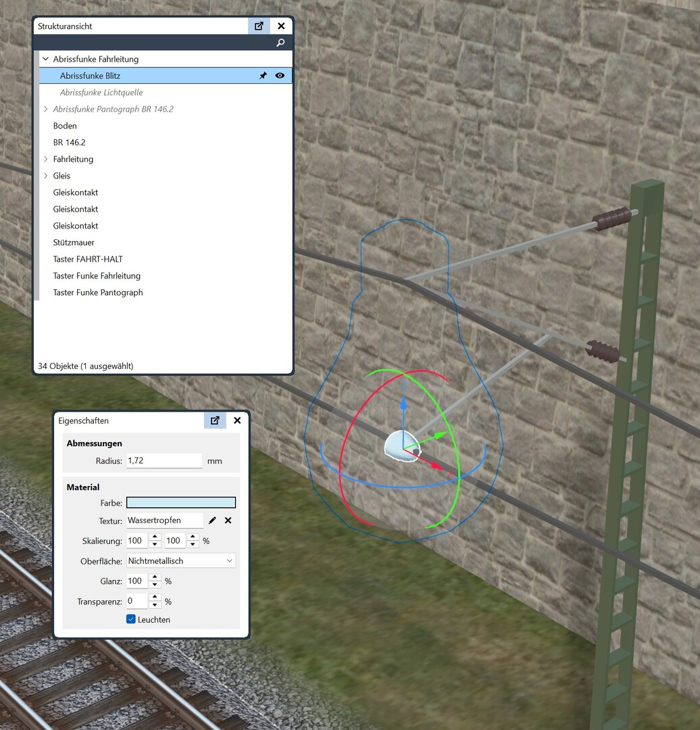Open the Farbe color swatch

click(180, 503)
